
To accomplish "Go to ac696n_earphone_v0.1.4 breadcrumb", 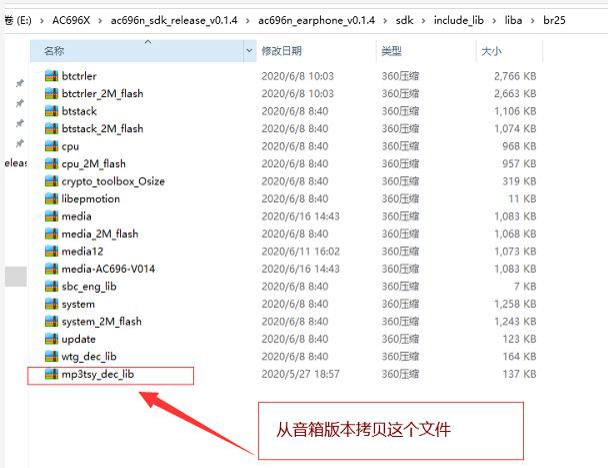I will [x=316, y=21].
